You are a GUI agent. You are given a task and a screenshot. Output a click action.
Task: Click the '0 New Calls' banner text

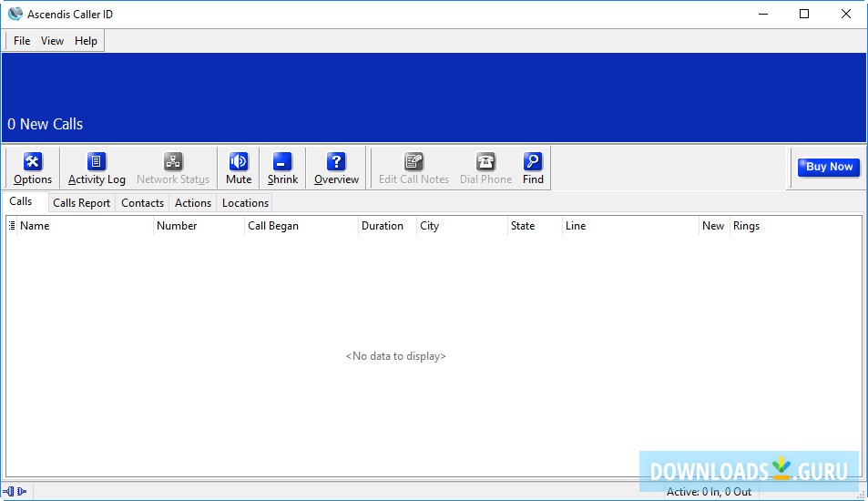(x=45, y=124)
